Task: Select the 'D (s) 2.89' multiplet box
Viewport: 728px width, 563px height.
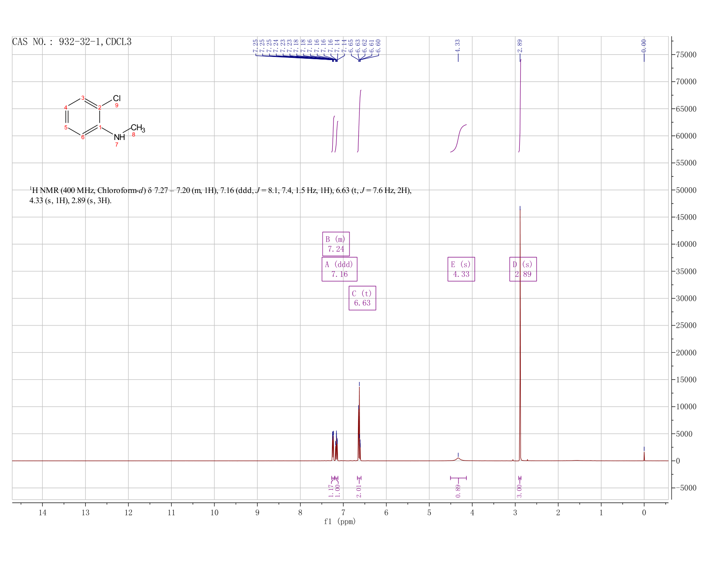Action: pos(523,269)
